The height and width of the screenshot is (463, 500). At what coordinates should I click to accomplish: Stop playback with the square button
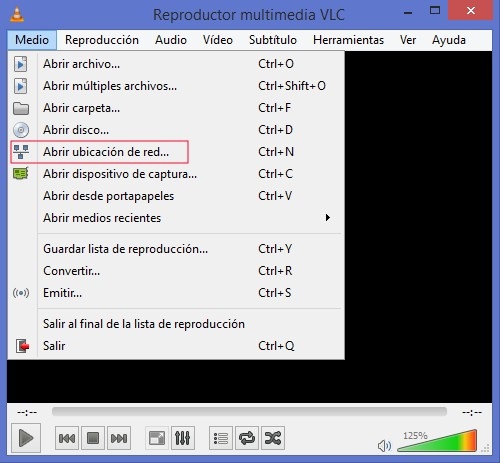(x=93, y=438)
